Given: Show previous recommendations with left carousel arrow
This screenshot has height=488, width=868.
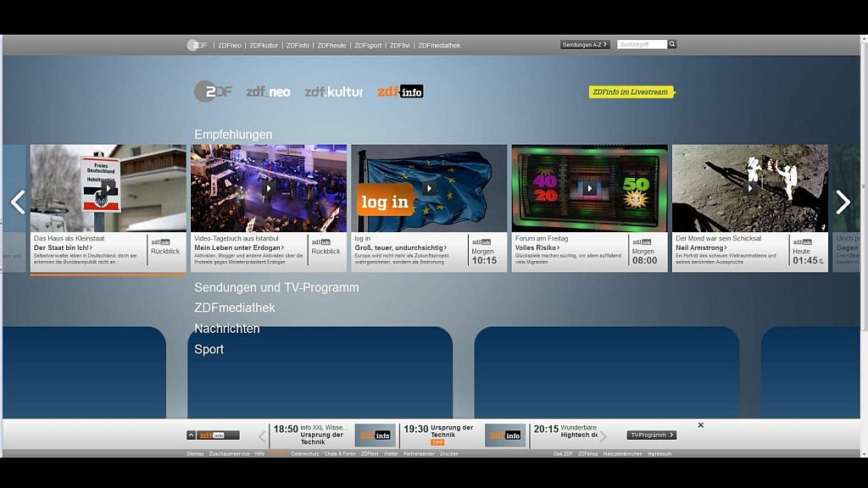Looking at the screenshot, I should click(18, 202).
